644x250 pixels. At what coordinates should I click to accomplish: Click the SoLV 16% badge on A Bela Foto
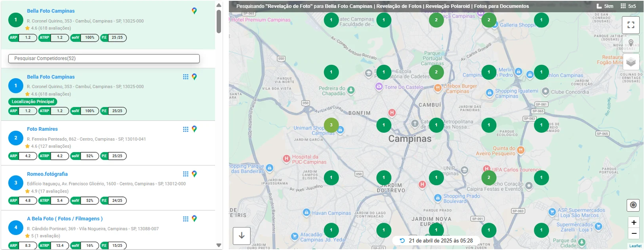[x=85, y=246]
